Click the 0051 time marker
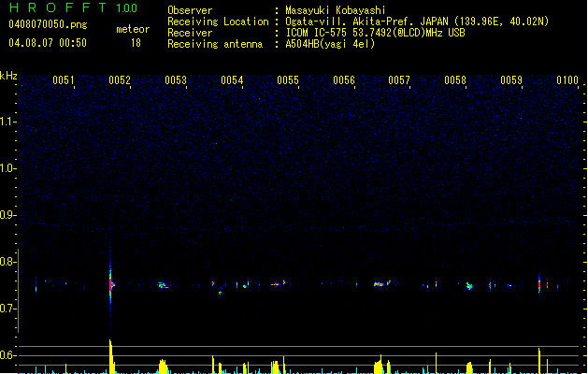Viewport: 588px width, 374px height. [x=64, y=80]
